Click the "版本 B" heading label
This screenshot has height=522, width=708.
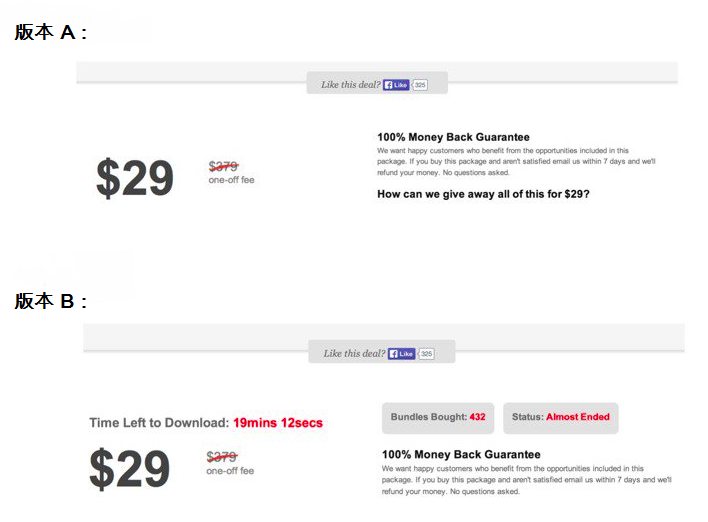[51, 301]
